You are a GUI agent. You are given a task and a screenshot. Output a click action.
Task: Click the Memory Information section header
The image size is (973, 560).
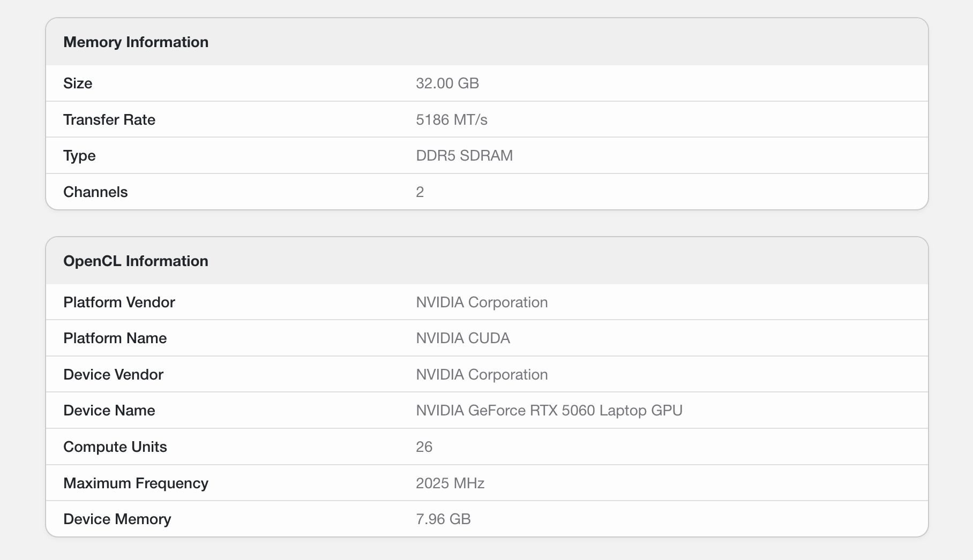pyautogui.click(x=136, y=42)
